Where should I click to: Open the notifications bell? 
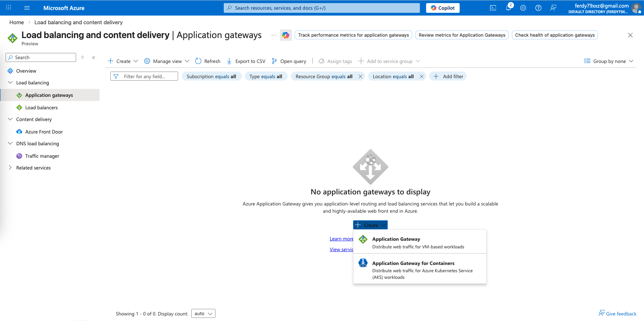tap(508, 8)
